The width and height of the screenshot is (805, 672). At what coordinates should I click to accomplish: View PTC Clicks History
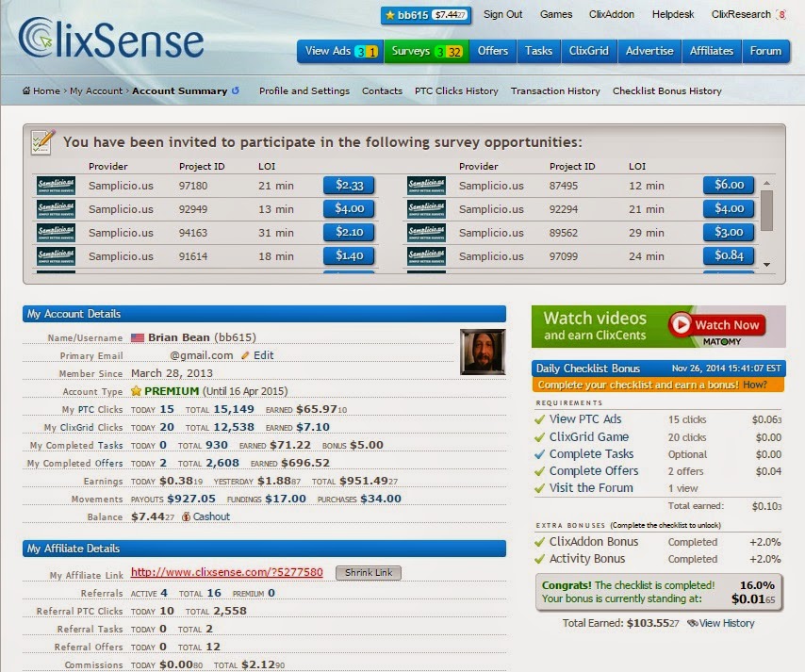tap(456, 90)
